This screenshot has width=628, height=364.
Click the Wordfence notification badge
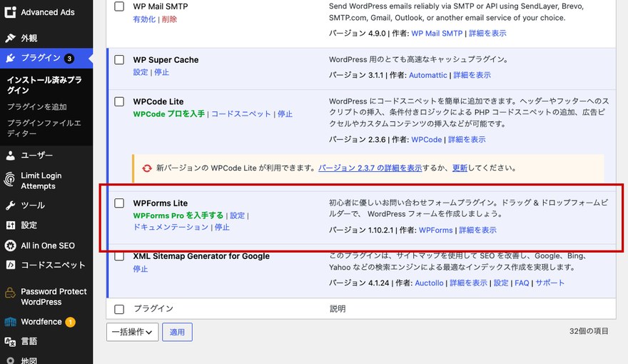(70, 322)
